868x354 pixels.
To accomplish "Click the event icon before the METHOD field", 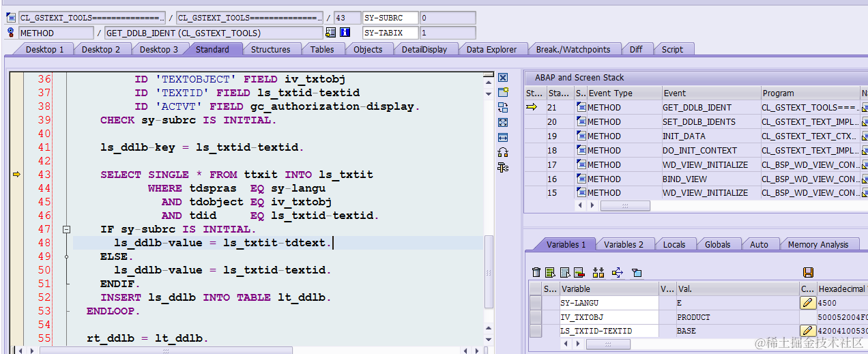I will coord(10,32).
